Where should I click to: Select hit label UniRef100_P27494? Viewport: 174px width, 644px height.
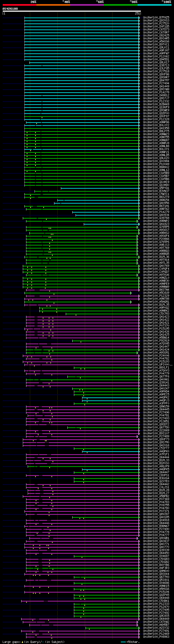156,83
